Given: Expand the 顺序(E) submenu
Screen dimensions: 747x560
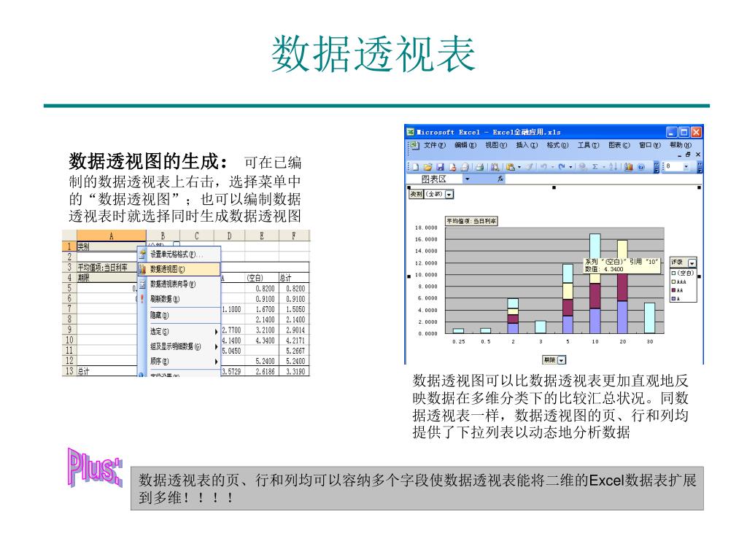Looking at the screenshot, I should [179, 362].
